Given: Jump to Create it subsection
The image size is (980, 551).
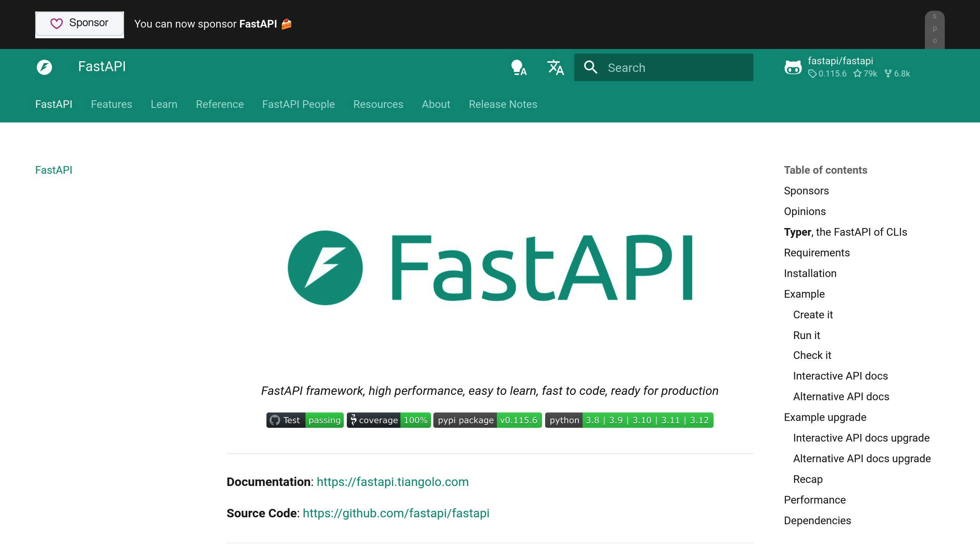Looking at the screenshot, I should point(813,315).
